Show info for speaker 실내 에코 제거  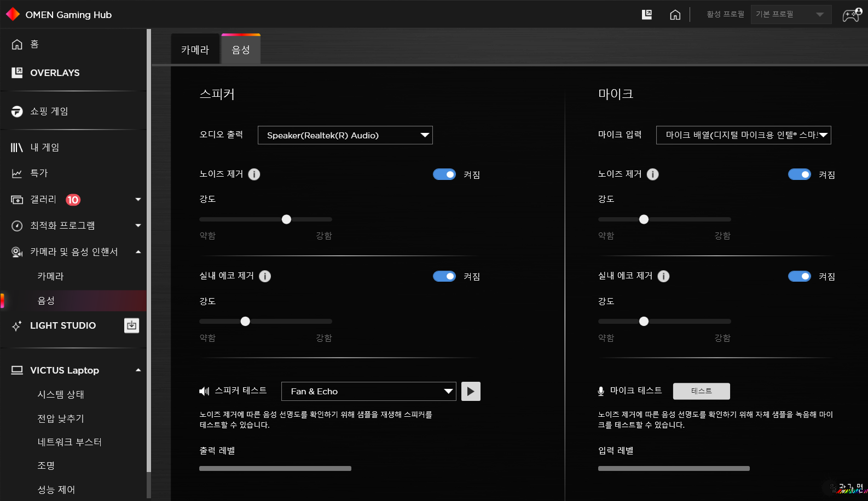click(x=265, y=276)
